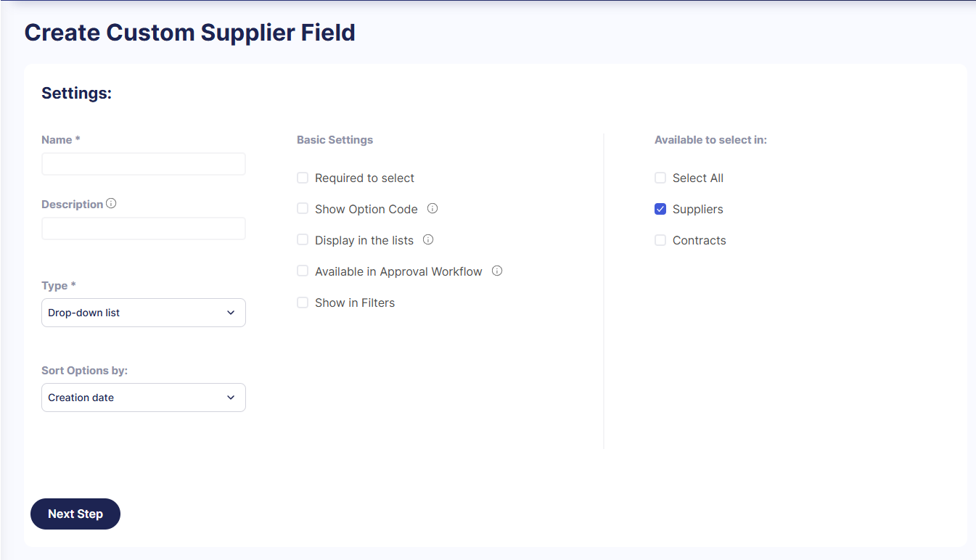
Task: Click info icon next to Display in the lists
Action: point(428,240)
